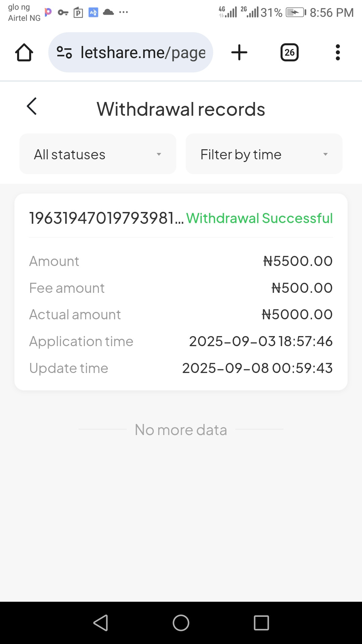Tap the ₦5500.00 amount value

click(298, 261)
